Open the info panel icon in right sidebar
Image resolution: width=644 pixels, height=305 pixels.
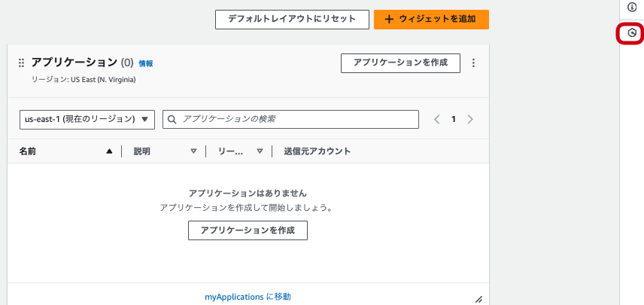click(632, 7)
